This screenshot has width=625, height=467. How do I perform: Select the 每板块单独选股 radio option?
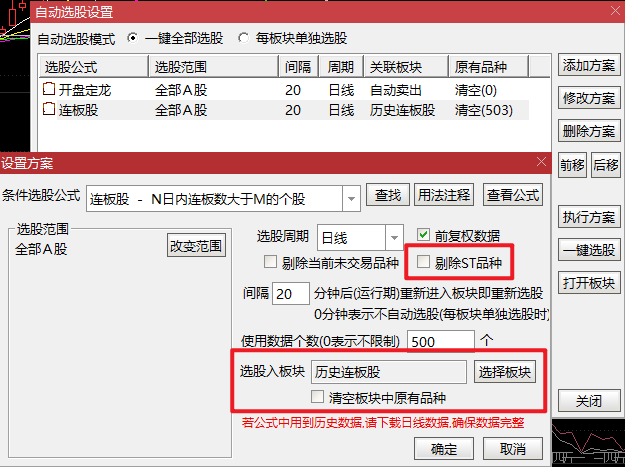(x=245, y=40)
